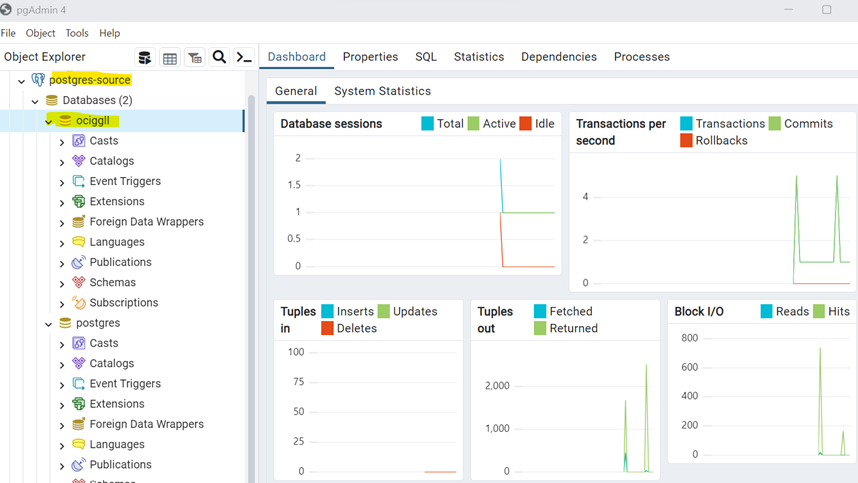
Task: Click the Extensions icon under postgres database
Action: pos(79,404)
